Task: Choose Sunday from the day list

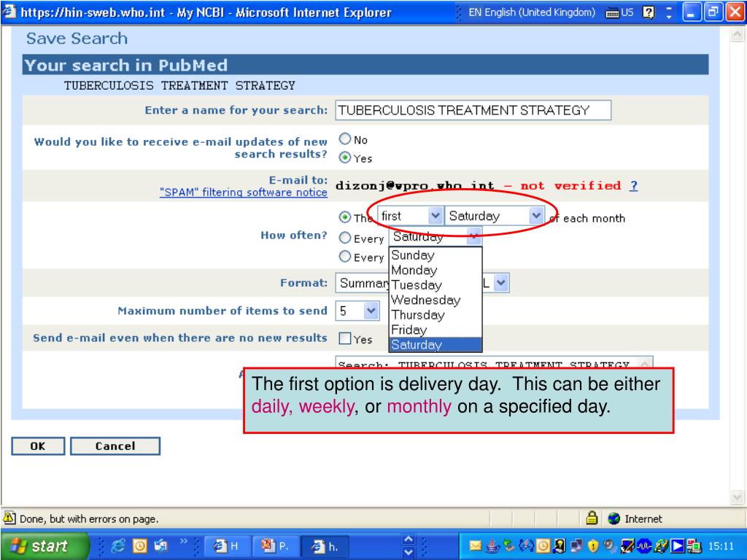Action: (436, 255)
